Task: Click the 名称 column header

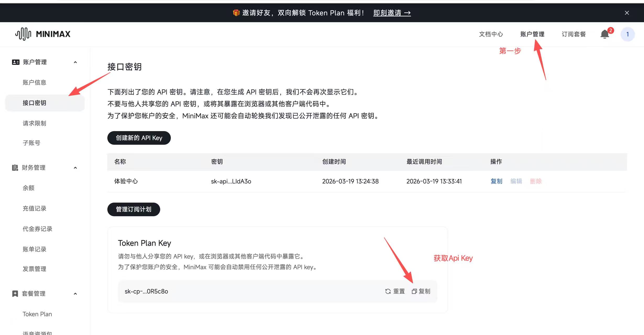Action: [x=120, y=162]
